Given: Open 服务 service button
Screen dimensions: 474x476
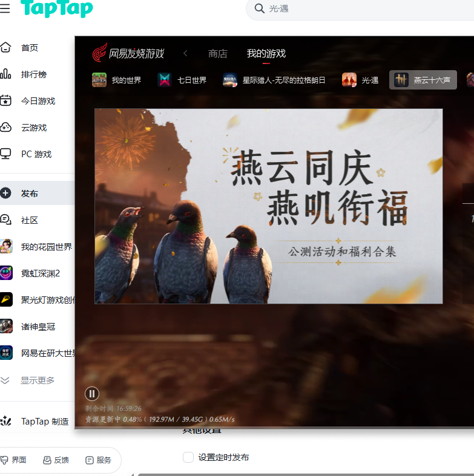Looking at the screenshot, I should [x=99, y=460].
